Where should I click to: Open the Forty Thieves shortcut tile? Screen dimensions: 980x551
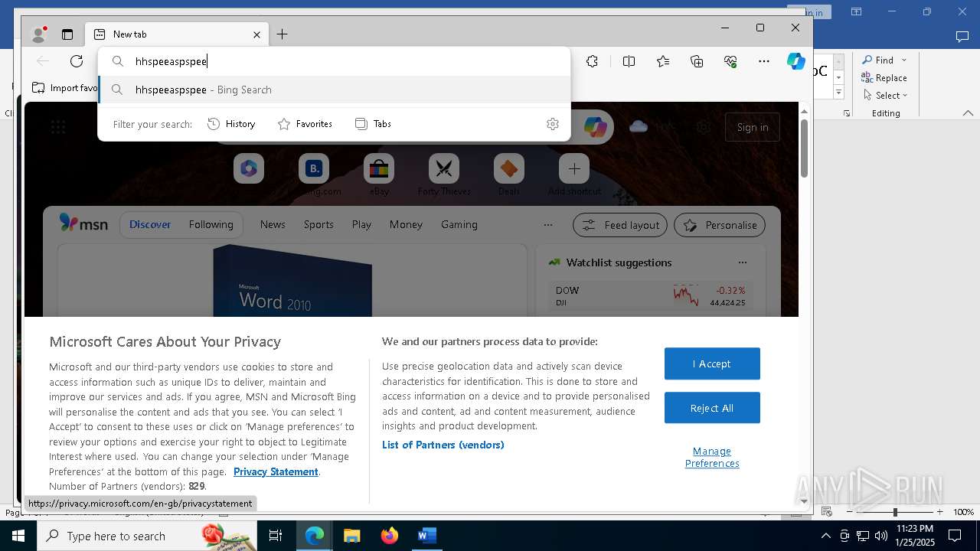[x=444, y=169]
